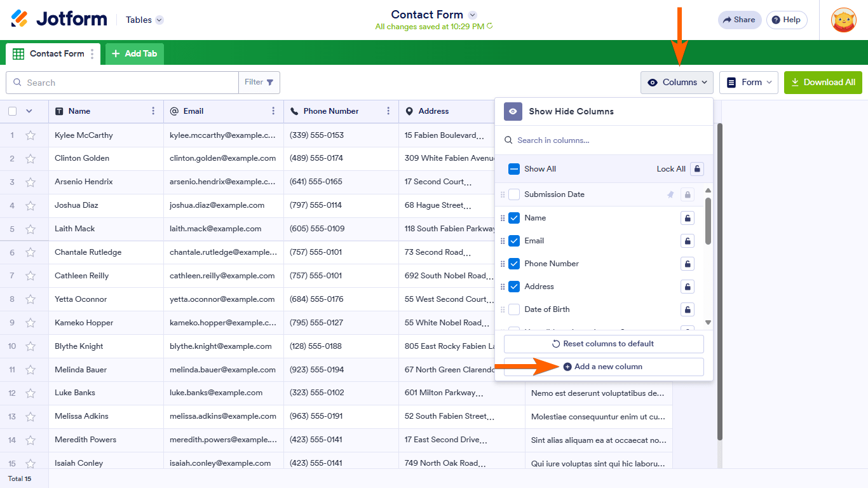Expand the Form dropdown
The height and width of the screenshot is (488, 868).
[x=749, y=83]
